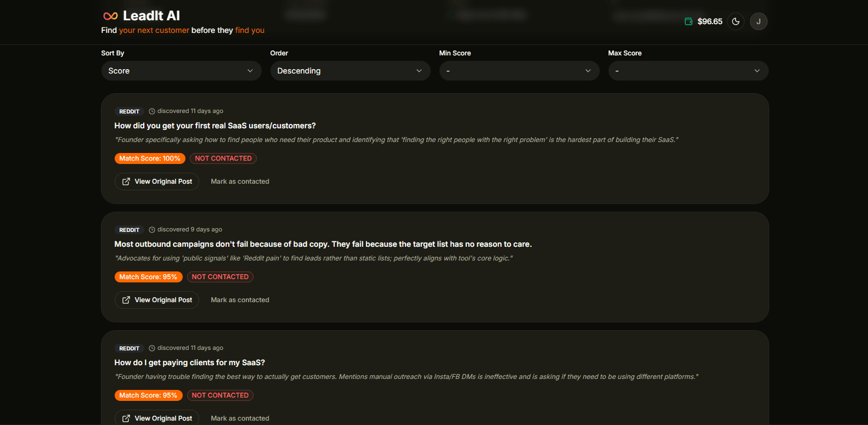Open title 'How did you get your first real SaaS users/customers?'
This screenshot has width=868, height=425.
point(215,126)
